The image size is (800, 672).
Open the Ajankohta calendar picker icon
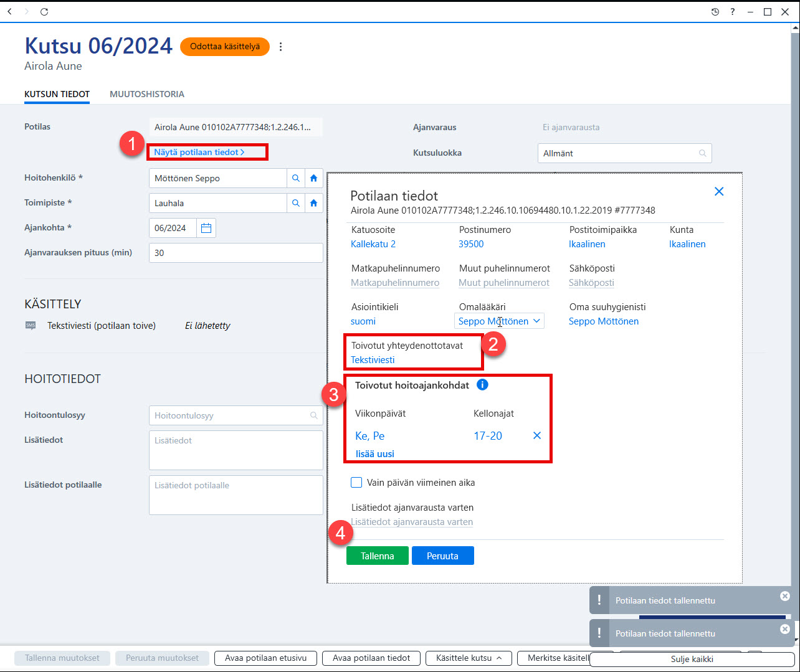206,228
